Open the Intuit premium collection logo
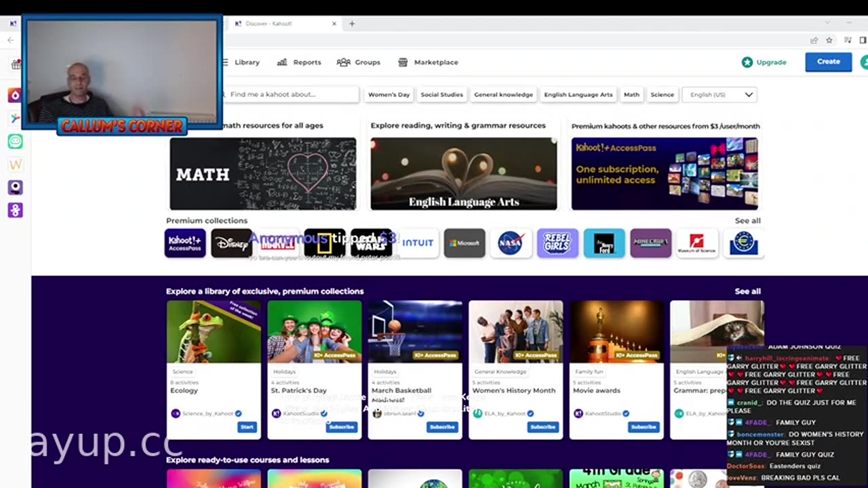The image size is (868, 488). point(418,243)
